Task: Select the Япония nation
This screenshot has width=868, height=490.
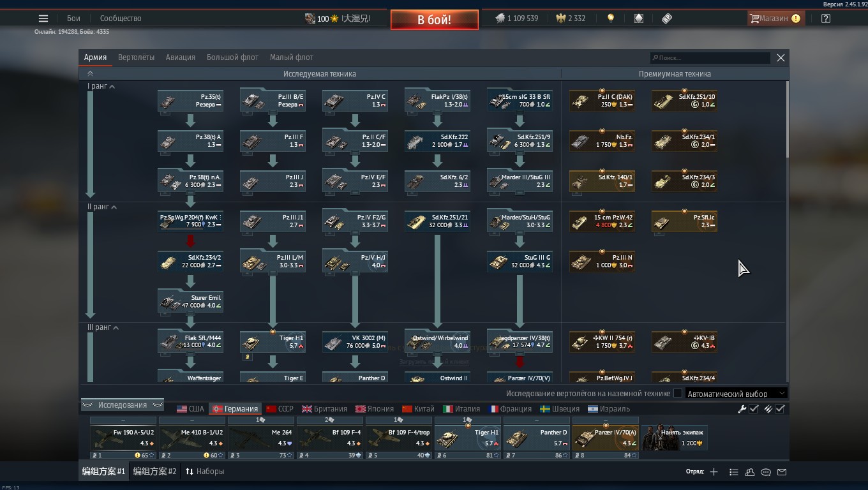Action: 375,409
